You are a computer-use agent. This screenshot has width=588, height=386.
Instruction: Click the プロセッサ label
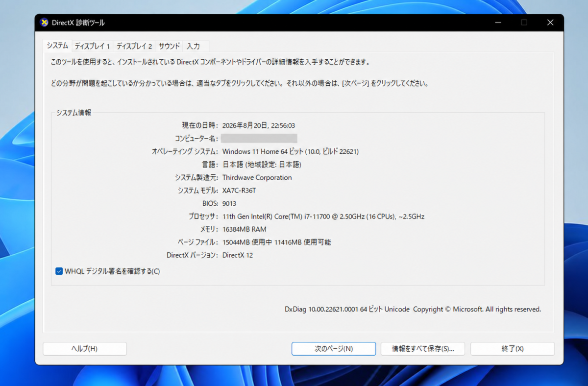(x=203, y=216)
